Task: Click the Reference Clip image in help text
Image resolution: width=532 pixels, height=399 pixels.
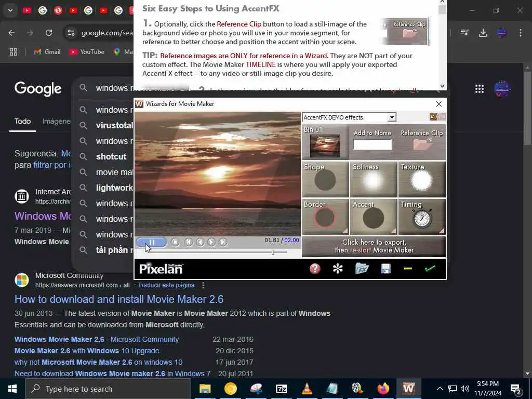Action: tap(406, 31)
